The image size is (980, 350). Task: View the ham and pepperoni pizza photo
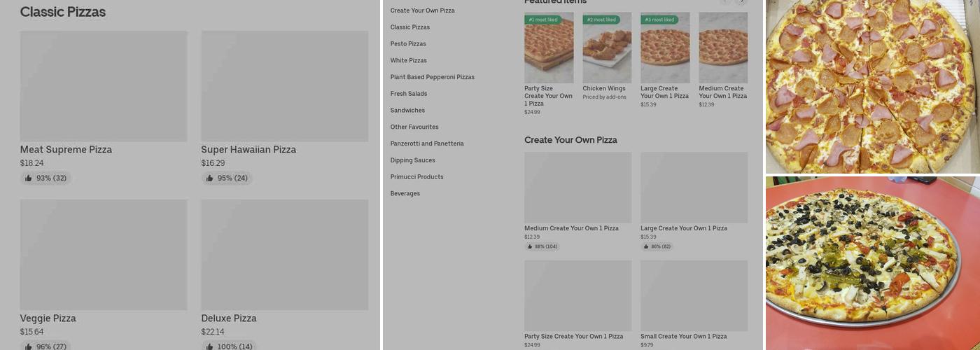[872, 87]
